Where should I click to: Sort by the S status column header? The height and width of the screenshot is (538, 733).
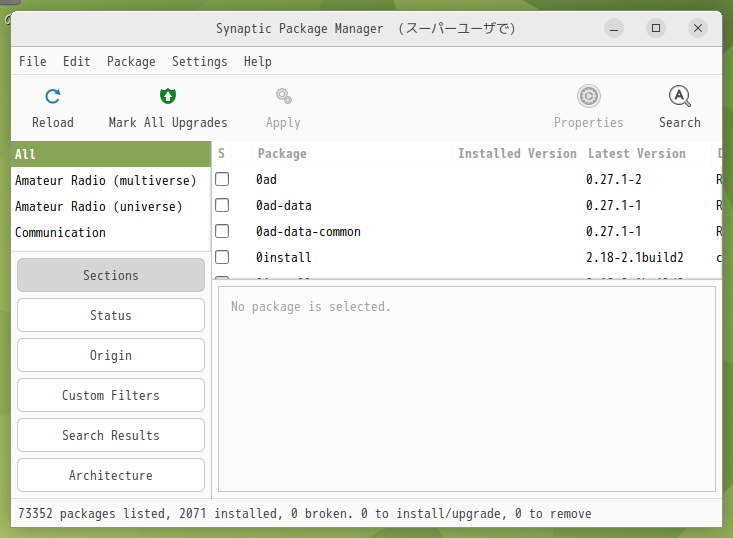coord(222,153)
